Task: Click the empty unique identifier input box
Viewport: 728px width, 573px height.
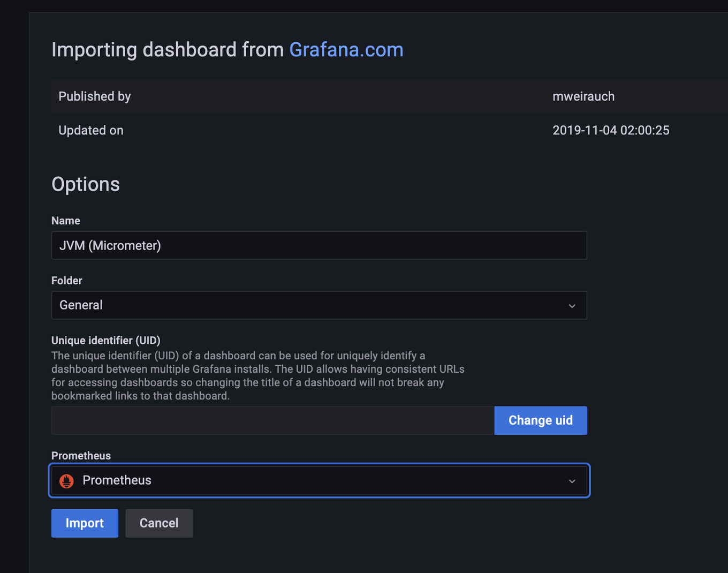Action: (272, 420)
